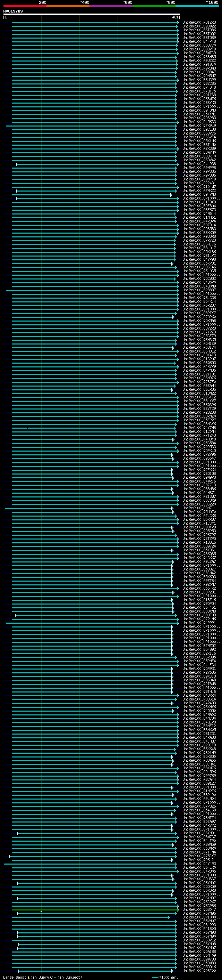
Task: Open hit UniRef100_A1CSY1
Action: [199, 523]
